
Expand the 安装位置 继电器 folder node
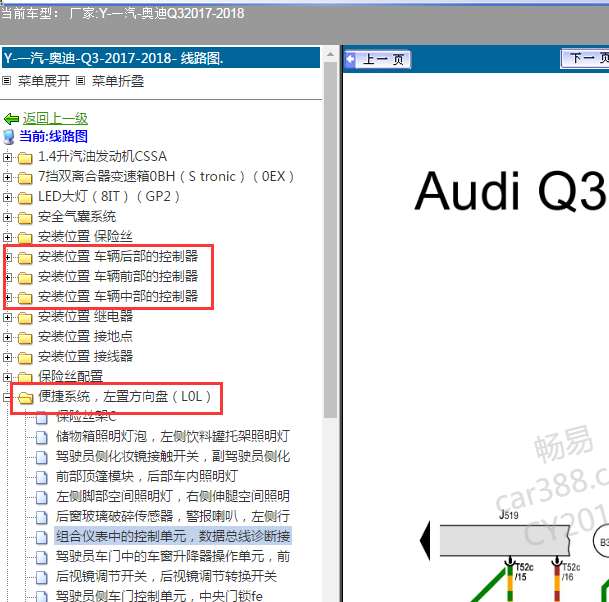point(7,317)
